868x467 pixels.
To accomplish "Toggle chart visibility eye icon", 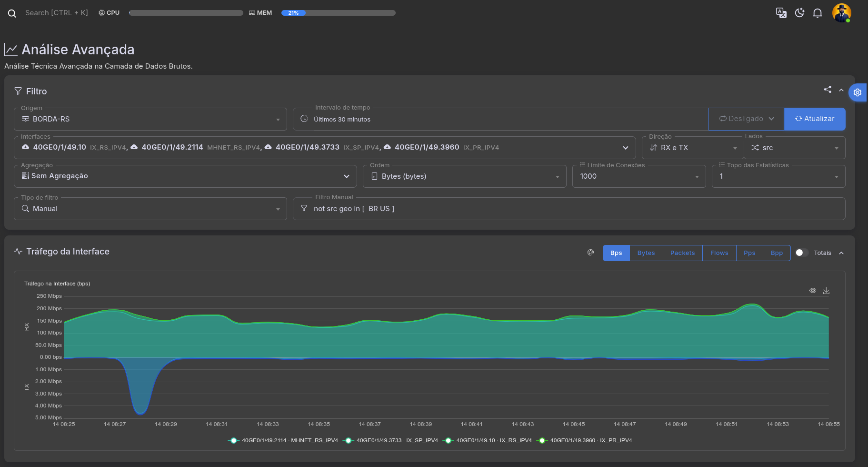I will click(x=813, y=291).
